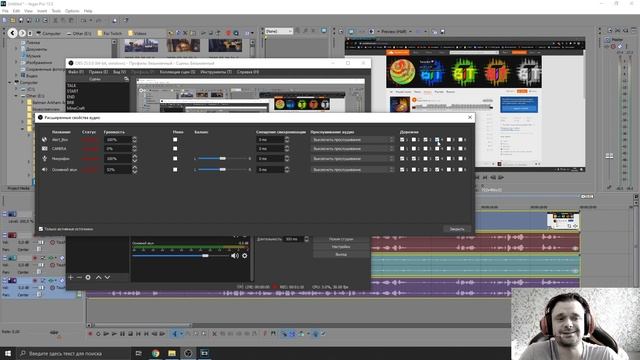640x360 pixels.
Task: Select the TALK scene in the OBS scenes list
Action: click(x=71, y=86)
